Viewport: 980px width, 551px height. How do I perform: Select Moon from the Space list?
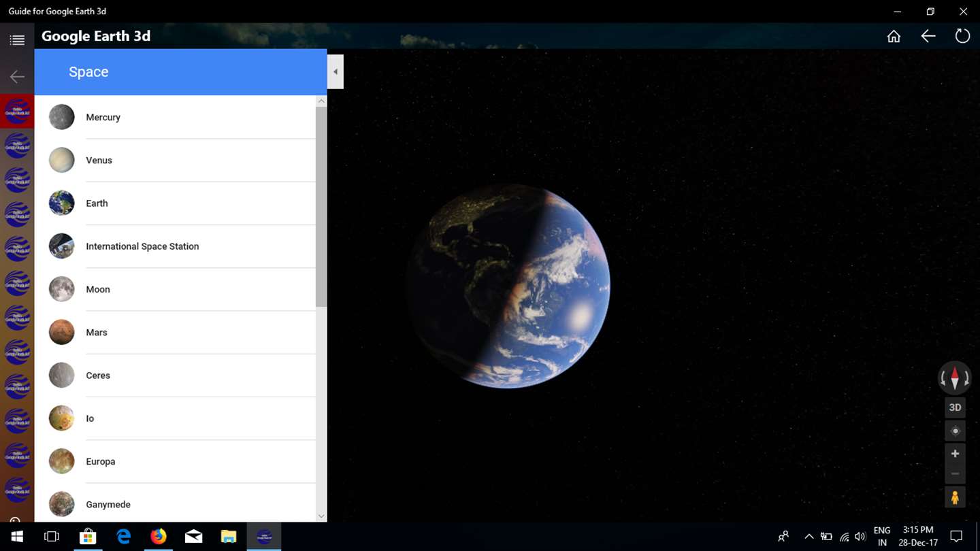pos(175,289)
